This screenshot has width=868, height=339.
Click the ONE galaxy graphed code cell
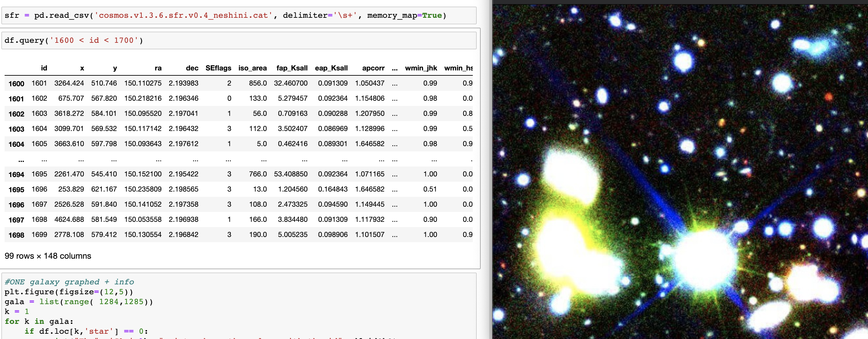coord(239,306)
